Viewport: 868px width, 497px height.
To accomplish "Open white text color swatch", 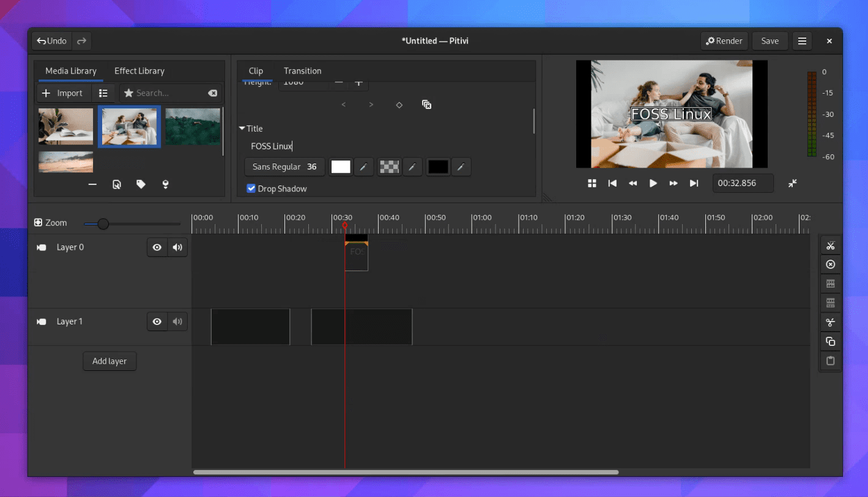I will click(x=341, y=166).
